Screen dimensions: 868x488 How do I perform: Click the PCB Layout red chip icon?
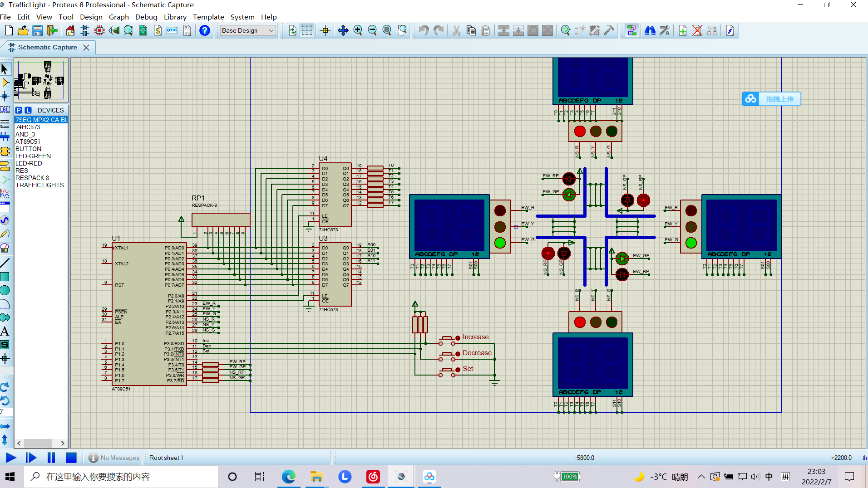(x=99, y=30)
